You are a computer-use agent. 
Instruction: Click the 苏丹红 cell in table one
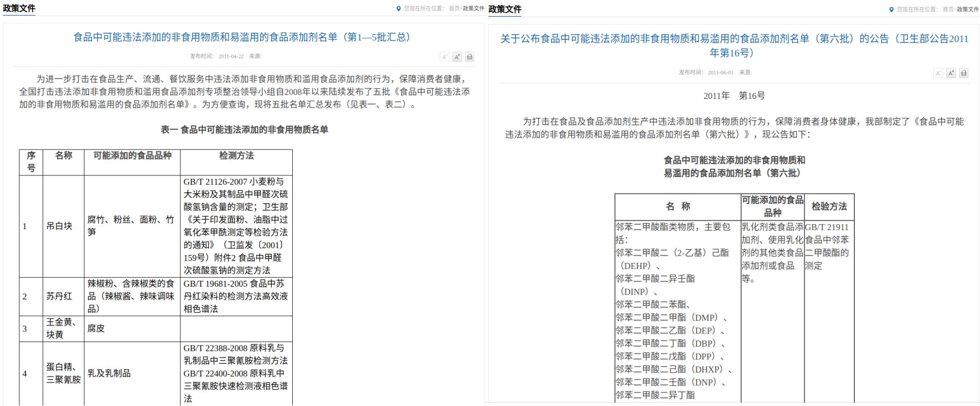pos(59,296)
